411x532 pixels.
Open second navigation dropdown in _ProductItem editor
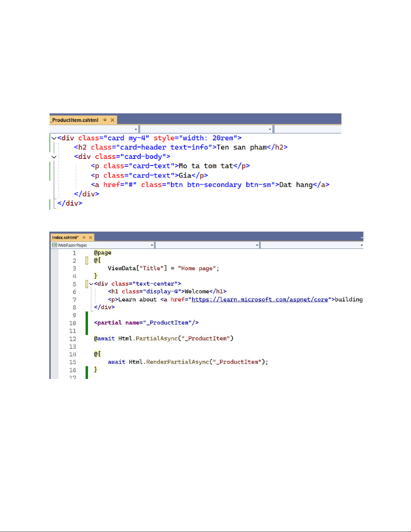point(270,129)
